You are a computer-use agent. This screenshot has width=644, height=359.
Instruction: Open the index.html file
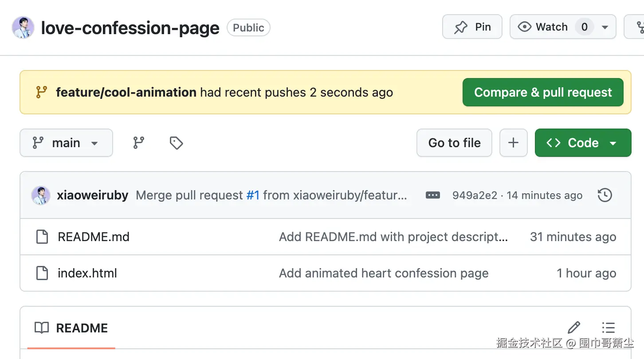pos(87,273)
